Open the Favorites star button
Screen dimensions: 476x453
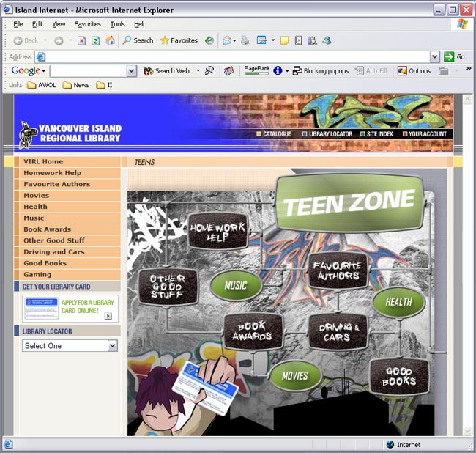(x=179, y=40)
